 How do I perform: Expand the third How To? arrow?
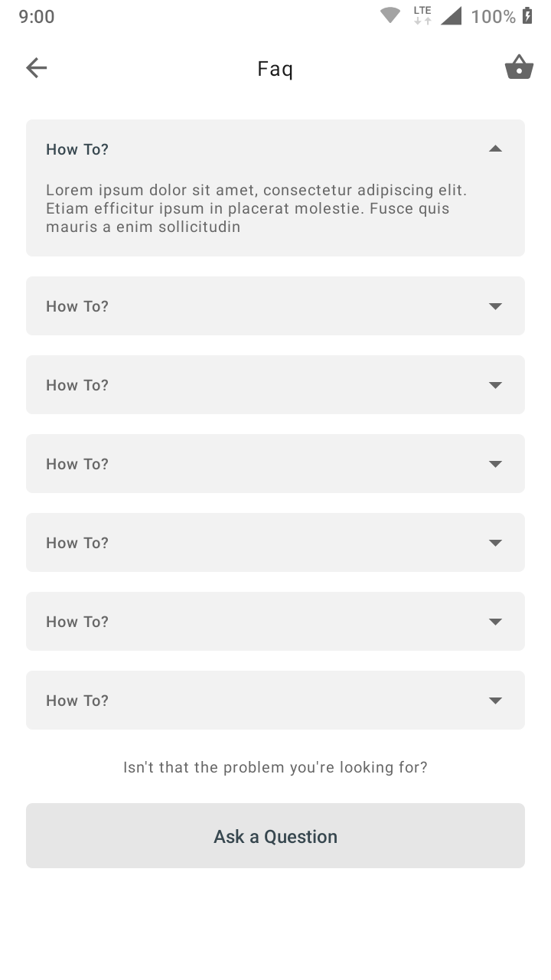click(x=495, y=385)
